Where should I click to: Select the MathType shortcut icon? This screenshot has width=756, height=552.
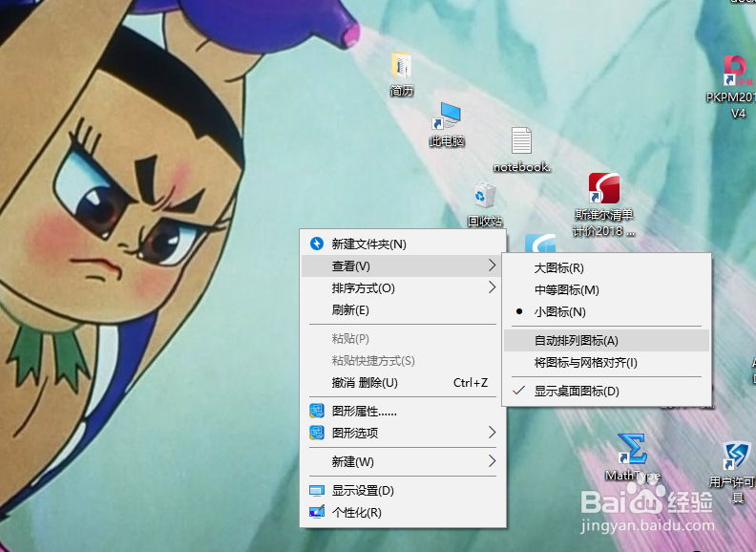tap(632, 450)
